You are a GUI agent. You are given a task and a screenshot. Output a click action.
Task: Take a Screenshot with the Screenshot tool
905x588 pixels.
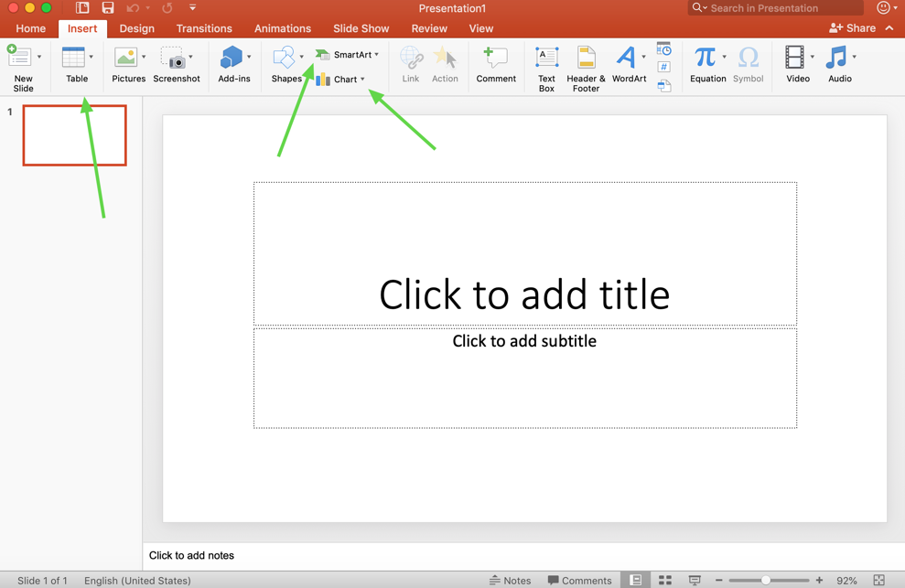(x=177, y=64)
